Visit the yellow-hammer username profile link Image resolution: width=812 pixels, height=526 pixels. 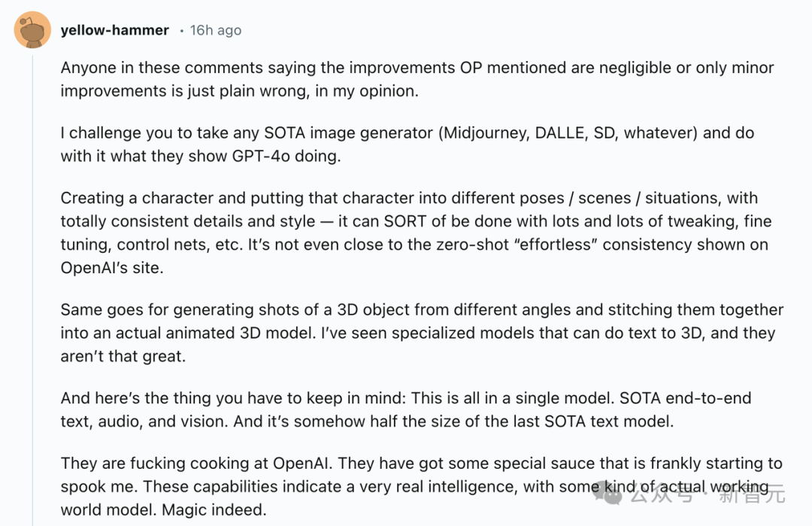click(114, 30)
